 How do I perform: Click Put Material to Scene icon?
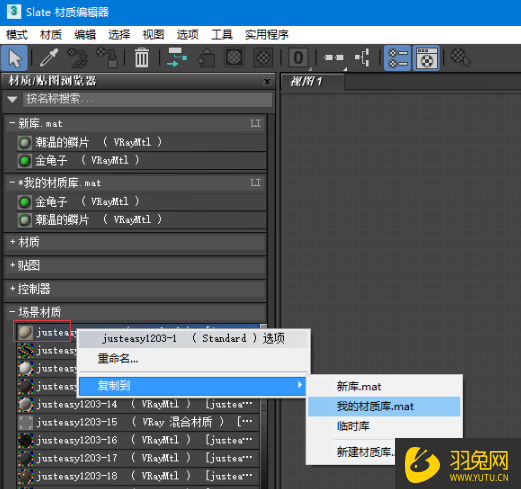click(78, 58)
